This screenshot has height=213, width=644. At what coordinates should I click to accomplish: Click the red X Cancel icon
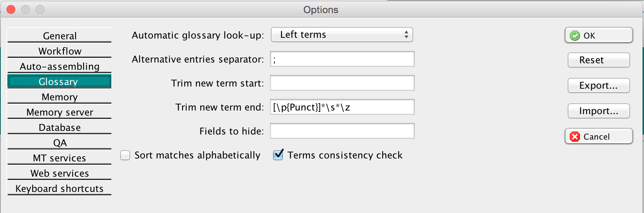(575, 137)
